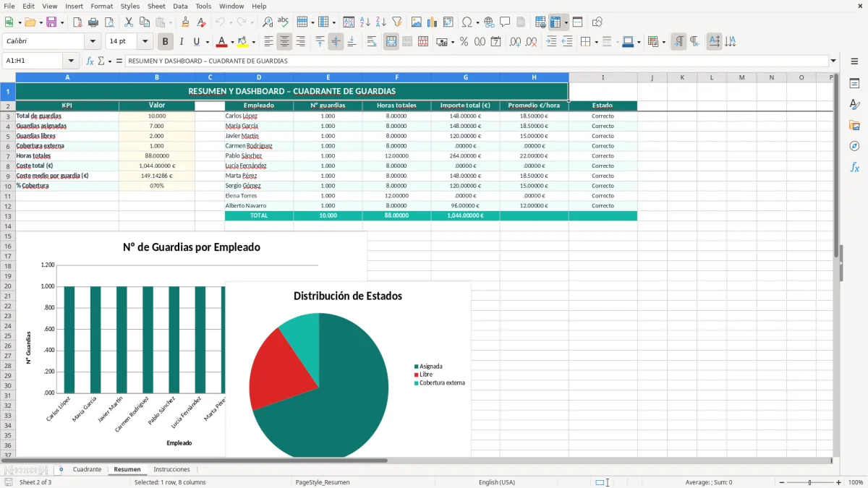Viewport: 868px width, 488px height.
Task: Click the vertical scrollbar
Action: pos(835,264)
